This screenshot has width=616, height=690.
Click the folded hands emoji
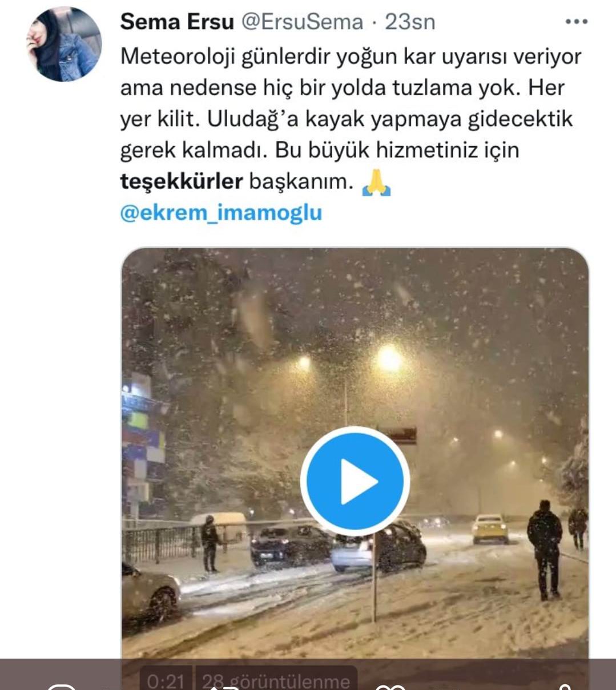click(x=376, y=182)
